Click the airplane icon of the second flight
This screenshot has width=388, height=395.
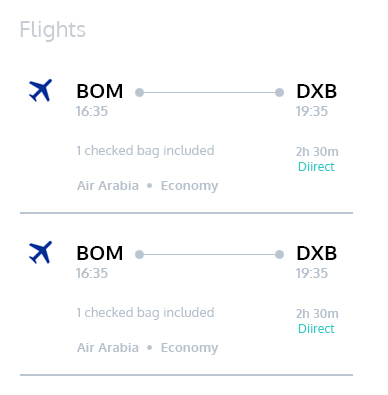coord(40,252)
